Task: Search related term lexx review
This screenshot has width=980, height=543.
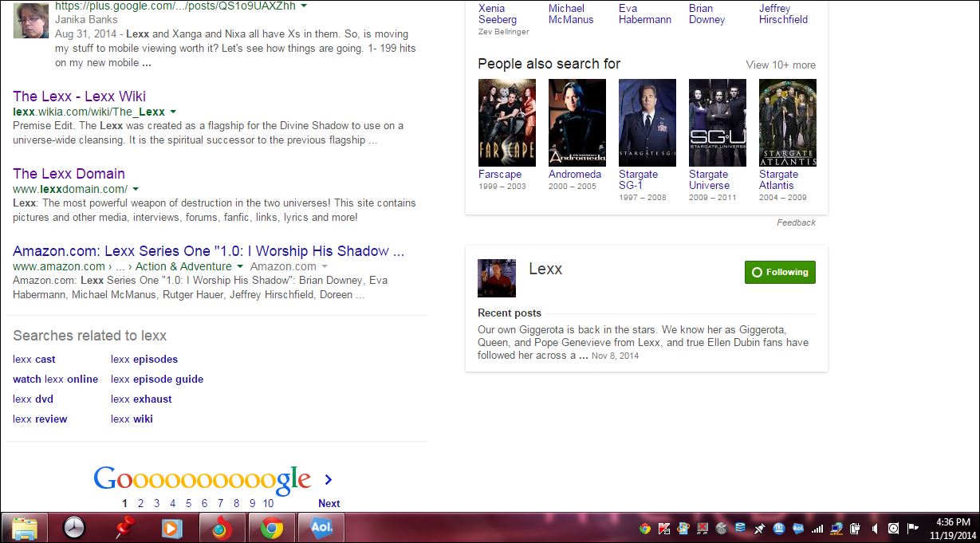Action: pos(40,419)
